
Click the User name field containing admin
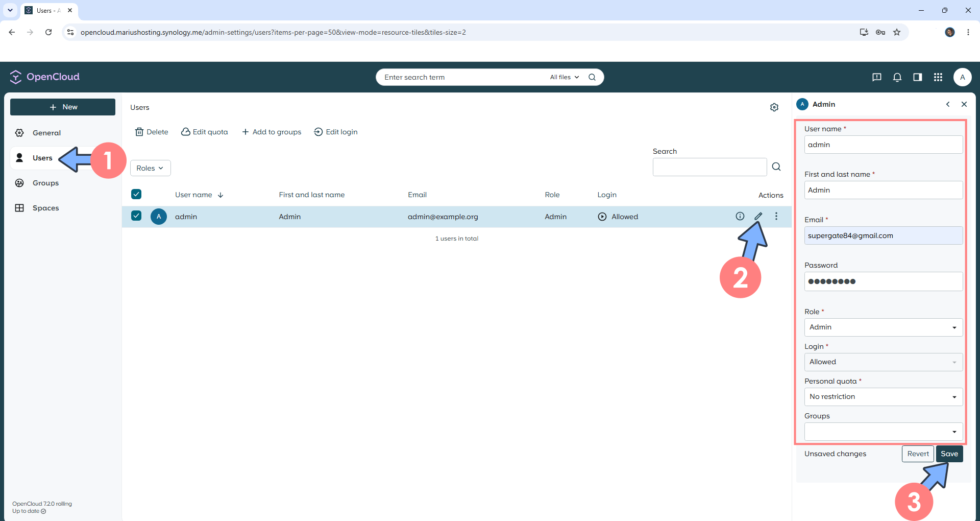(x=884, y=145)
